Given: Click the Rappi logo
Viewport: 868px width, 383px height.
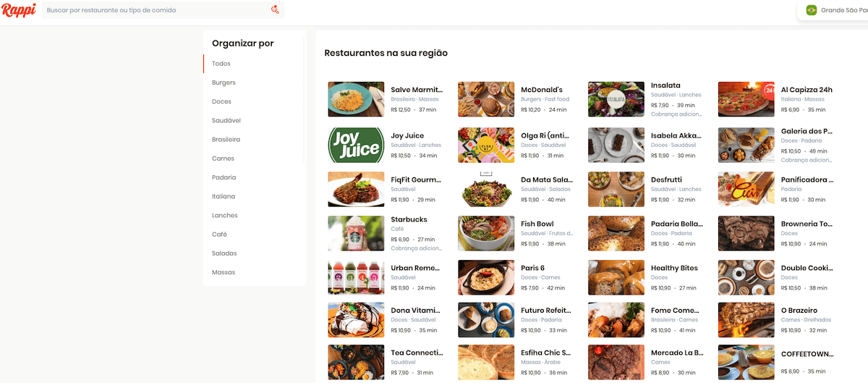Looking at the screenshot, I should click(18, 11).
